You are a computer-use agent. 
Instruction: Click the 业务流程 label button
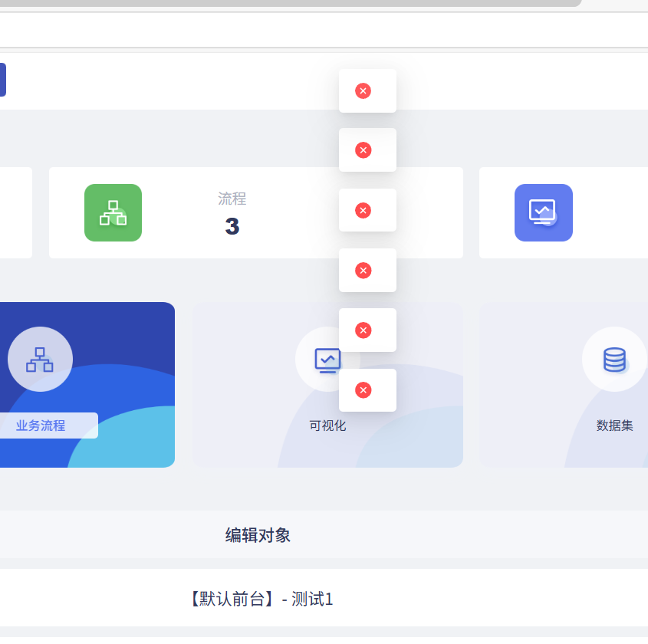tap(39, 426)
